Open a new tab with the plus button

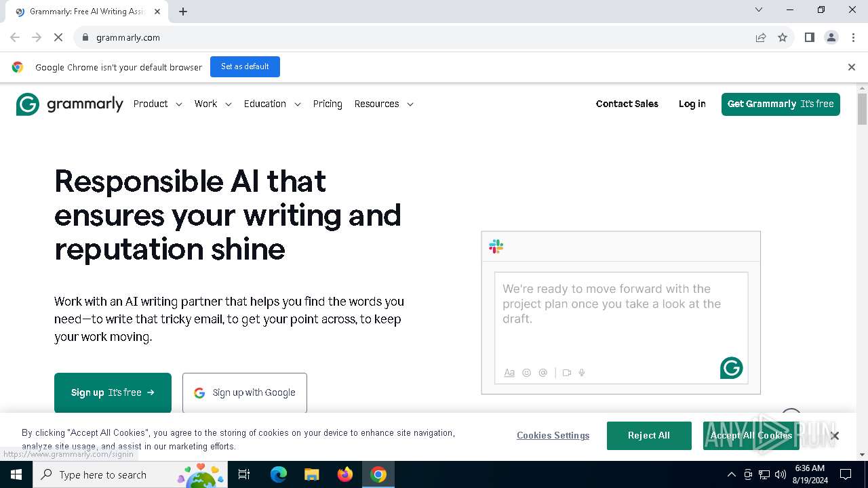(183, 12)
